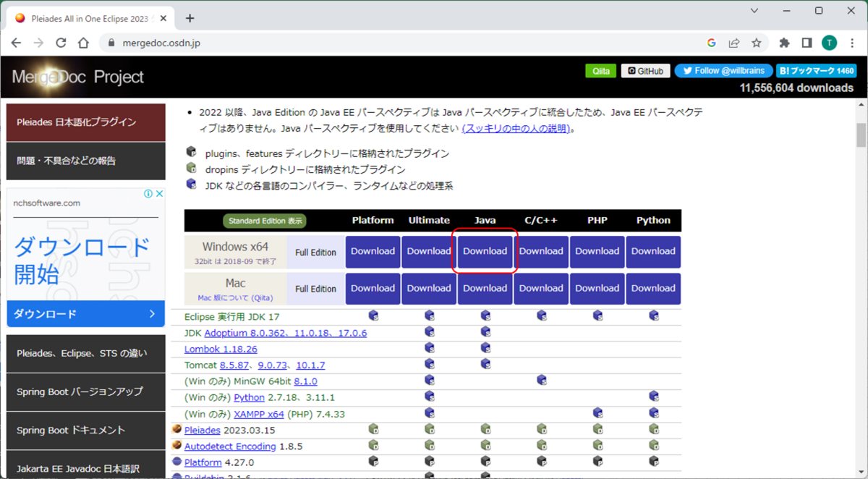This screenshot has height=479, width=868.
Task: Open スッキリの中の人の説明 link
Action: coord(516,129)
